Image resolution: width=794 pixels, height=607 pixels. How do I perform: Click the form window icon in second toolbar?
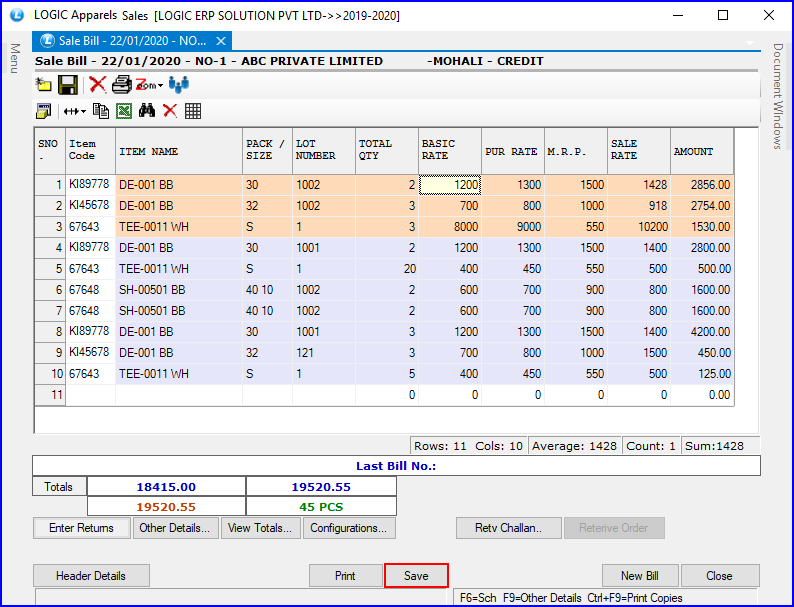point(44,111)
